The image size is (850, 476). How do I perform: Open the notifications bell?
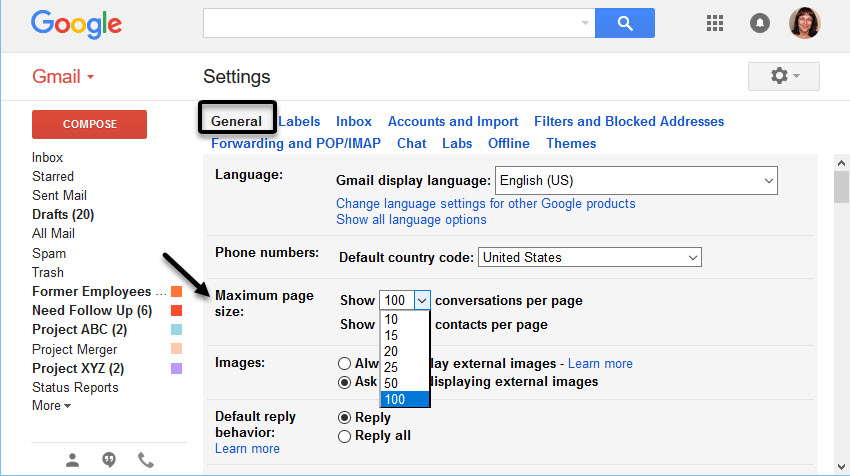[x=759, y=23]
